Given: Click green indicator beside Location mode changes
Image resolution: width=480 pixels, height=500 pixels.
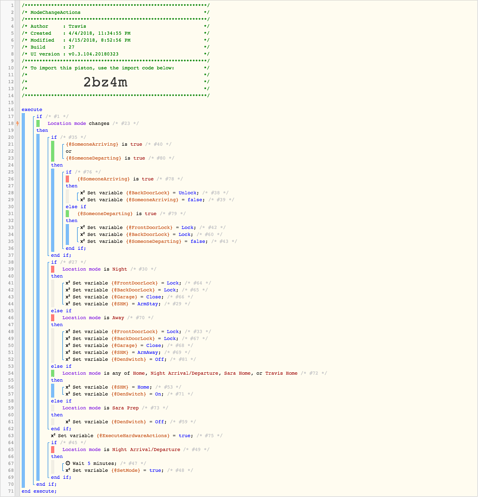Looking at the screenshot, I should click(38, 124).
